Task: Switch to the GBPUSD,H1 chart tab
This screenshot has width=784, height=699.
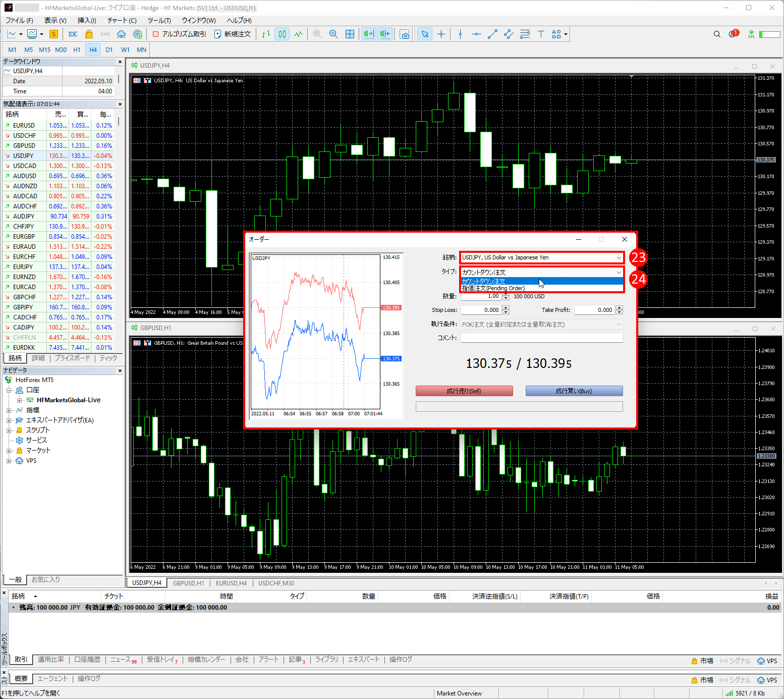Action: coord(188,583)
